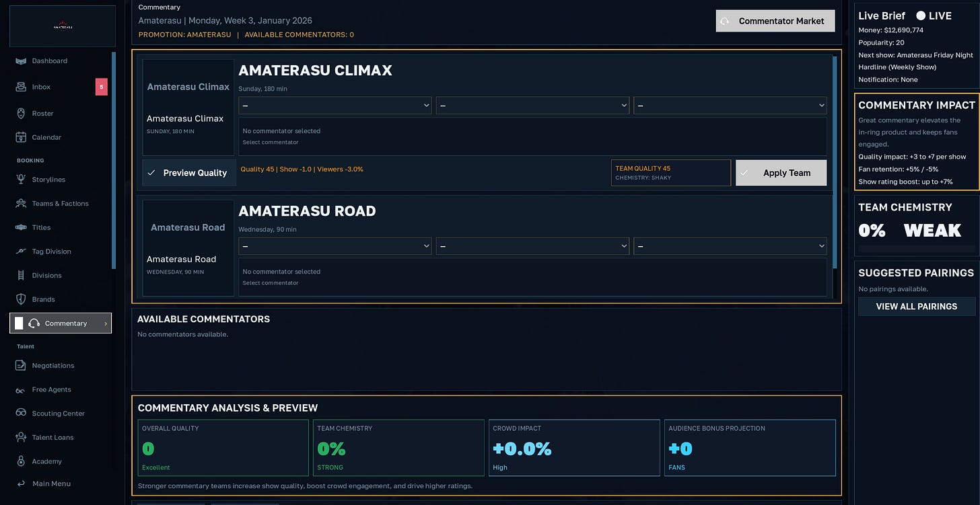980x505 pixels.
Task: Click the show list scrollbar
Action: [x=835, y=163]
